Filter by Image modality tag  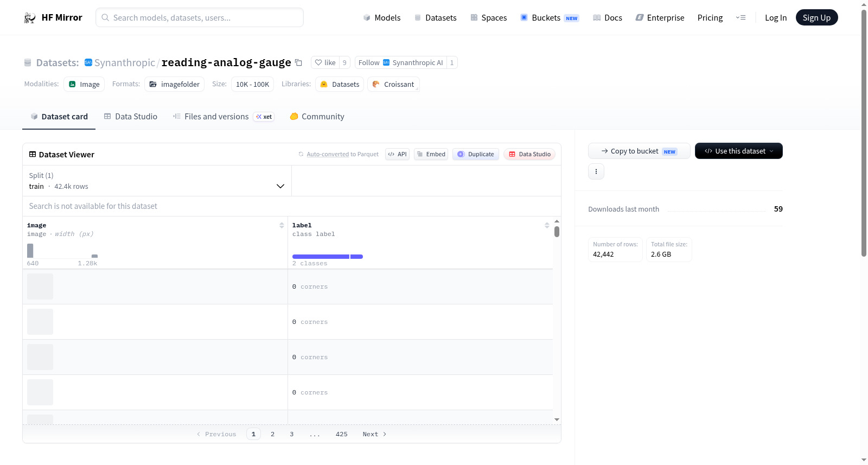84,84
